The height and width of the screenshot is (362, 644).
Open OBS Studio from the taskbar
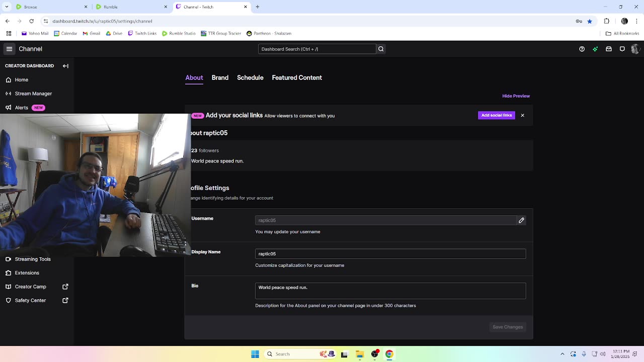coord(375,354)
